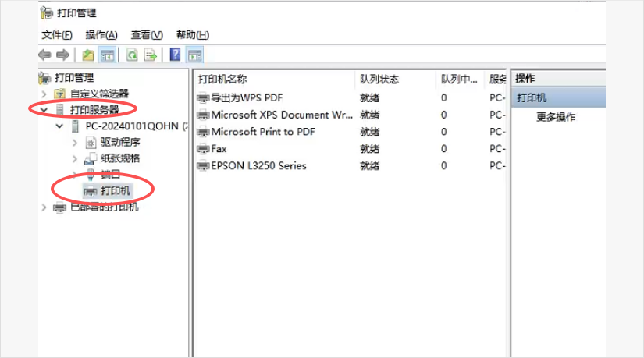The width and height of the screenshot is (644, 358).
Task: Toggle the show/hide action pane icon
Action: [x=194, y=55]
